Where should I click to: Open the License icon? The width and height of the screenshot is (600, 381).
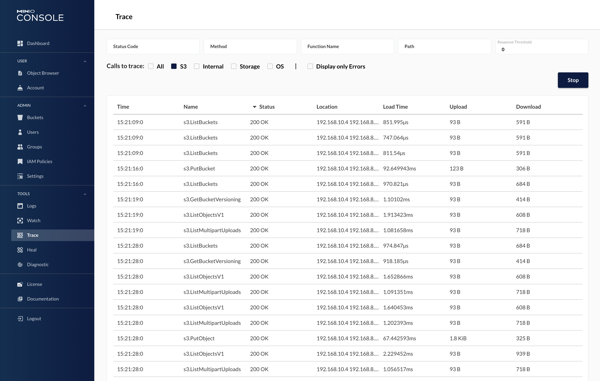pos(20,284)
